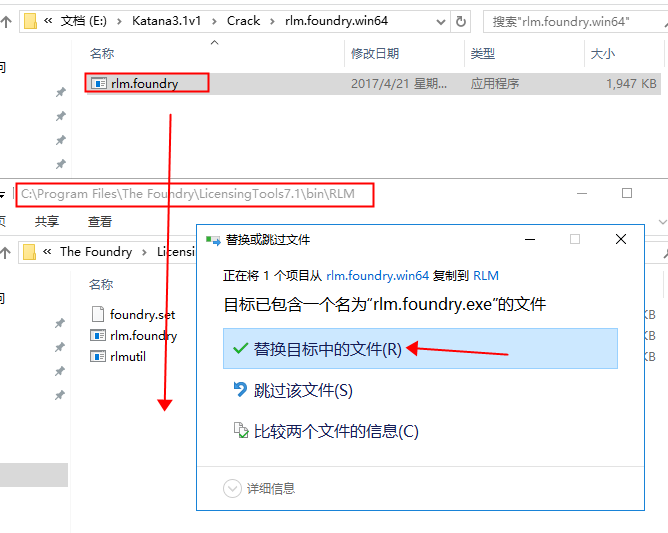Select rlm.foundry in the RLM folder

(134, 336)
